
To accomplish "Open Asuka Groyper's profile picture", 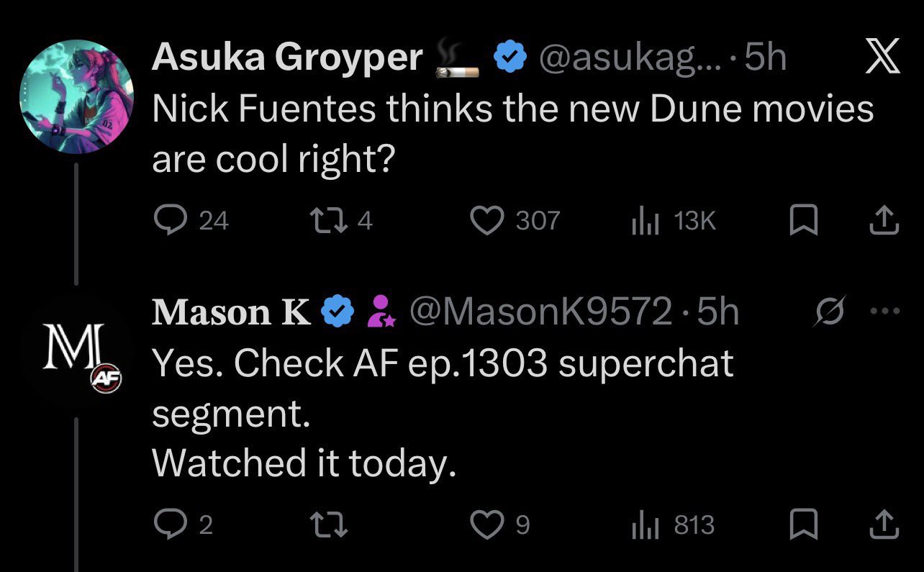I will 76,98.
